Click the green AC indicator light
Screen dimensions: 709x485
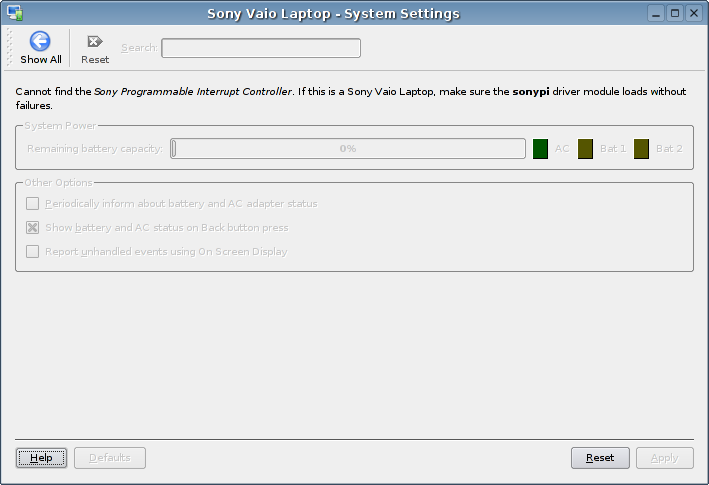(x=540, y=149)
